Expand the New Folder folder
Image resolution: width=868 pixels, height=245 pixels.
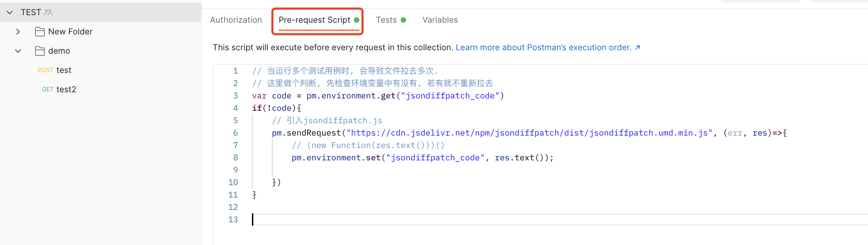point(18,32)
